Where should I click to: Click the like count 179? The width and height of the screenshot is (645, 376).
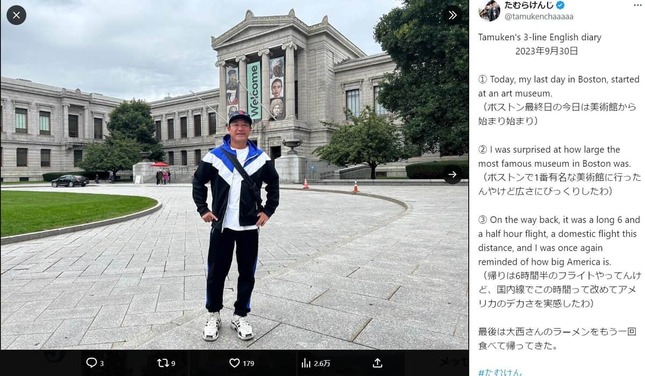[248, 363]
